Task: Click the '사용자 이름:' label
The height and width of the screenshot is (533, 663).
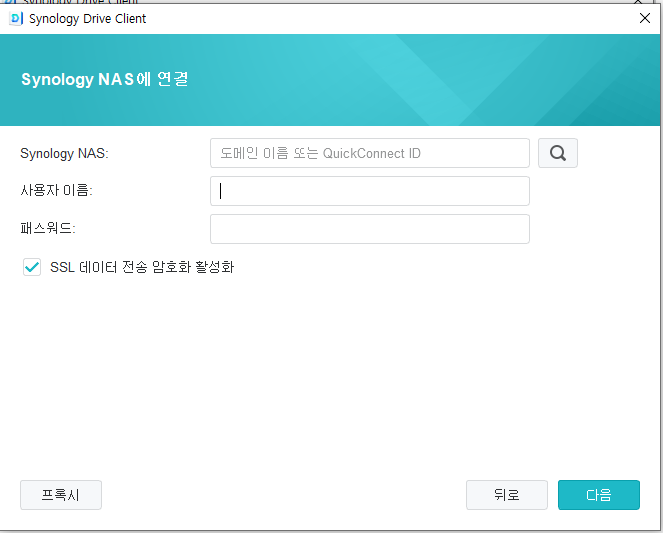Action: [56, 191]
